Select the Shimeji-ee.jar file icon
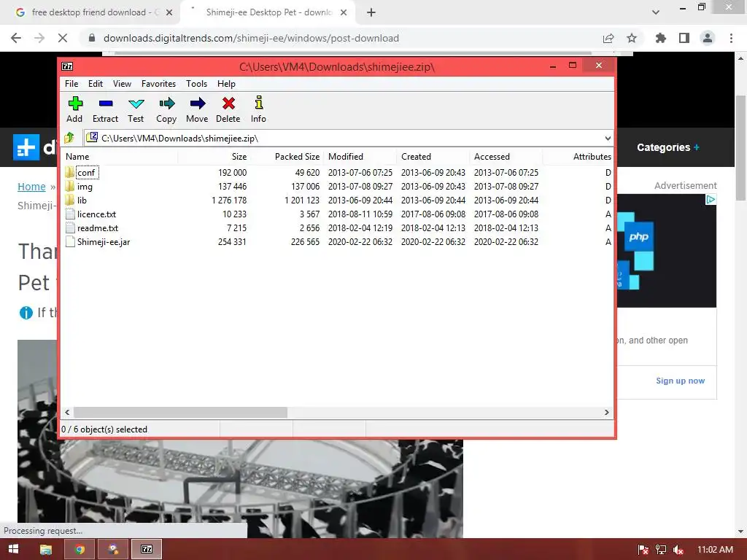Screen dimensions: 747x560 pos(70,241)
